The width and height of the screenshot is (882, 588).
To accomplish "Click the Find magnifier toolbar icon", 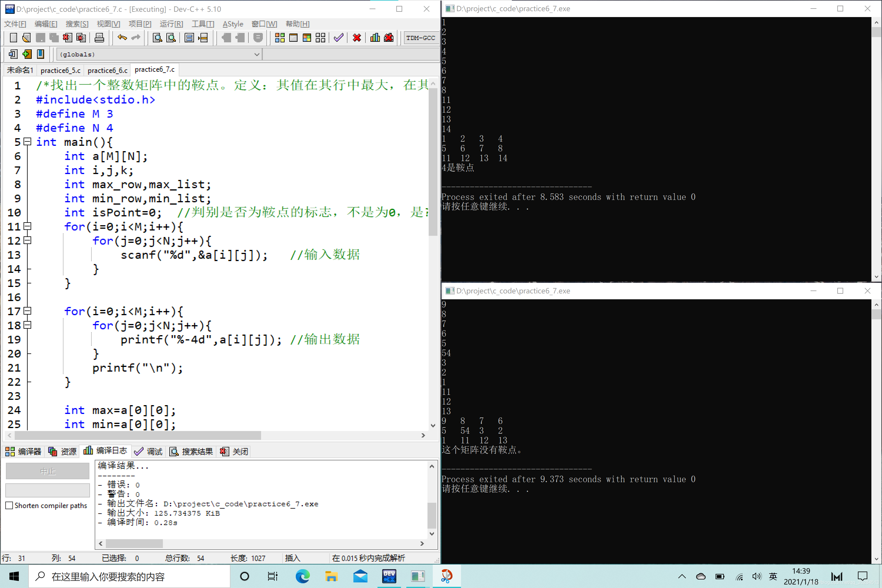I will tap(157, 38).
